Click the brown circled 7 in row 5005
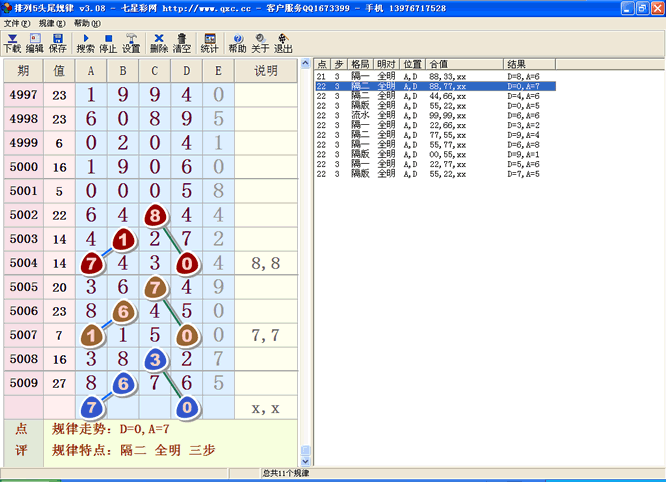Image resolution: width=666 pixels, height=482 pixels. (155, 288)
